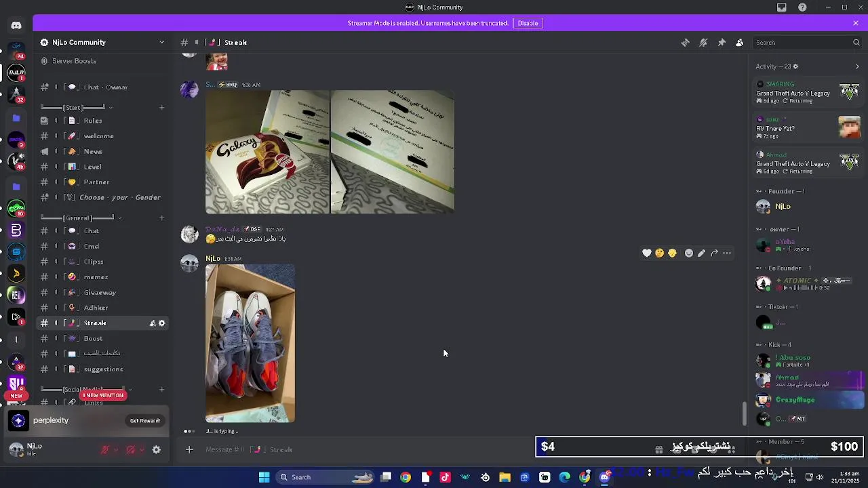This screenshot has width=868, height=488.
Task: Open user settings gear icon
Action: 156,449
